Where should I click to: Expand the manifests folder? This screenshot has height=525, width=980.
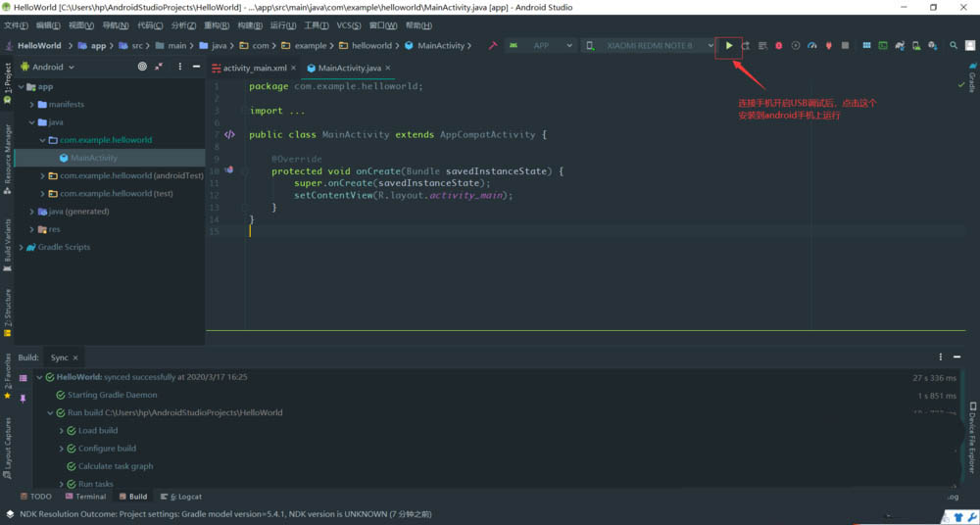pos(32,105)
